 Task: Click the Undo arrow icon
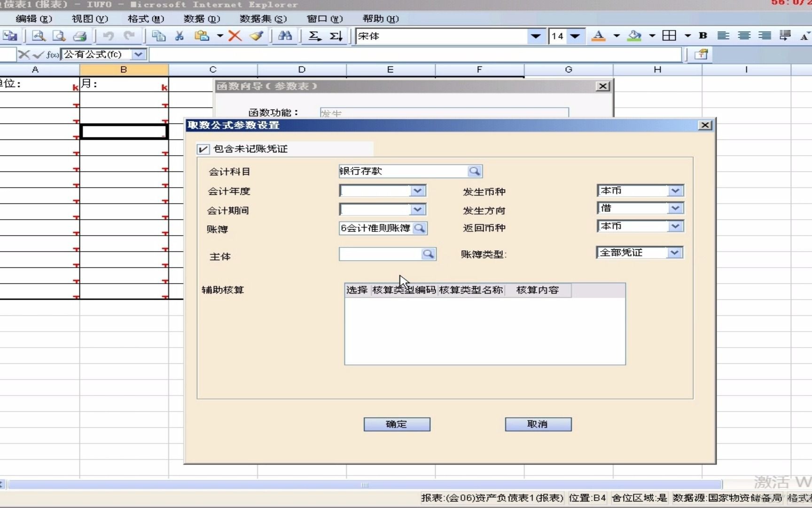pos(108,36)
